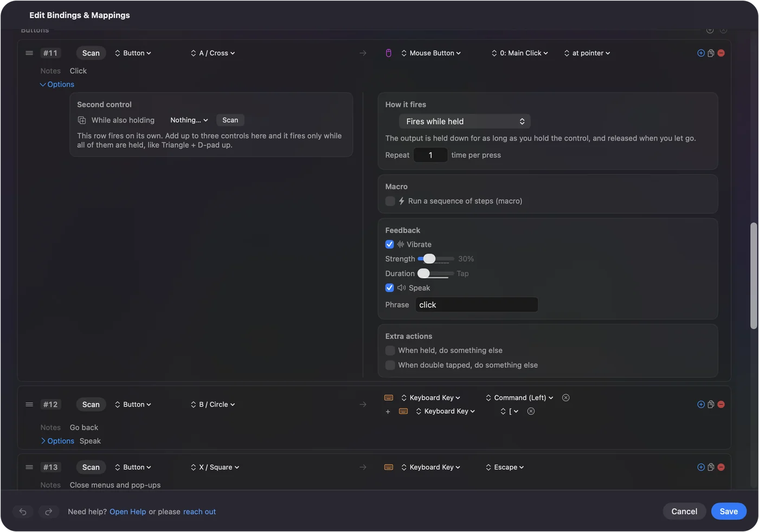This screenshot has height=532, width=759.
Task: Click the reorder handle of row #13
Action: click(x=29, y=467)
